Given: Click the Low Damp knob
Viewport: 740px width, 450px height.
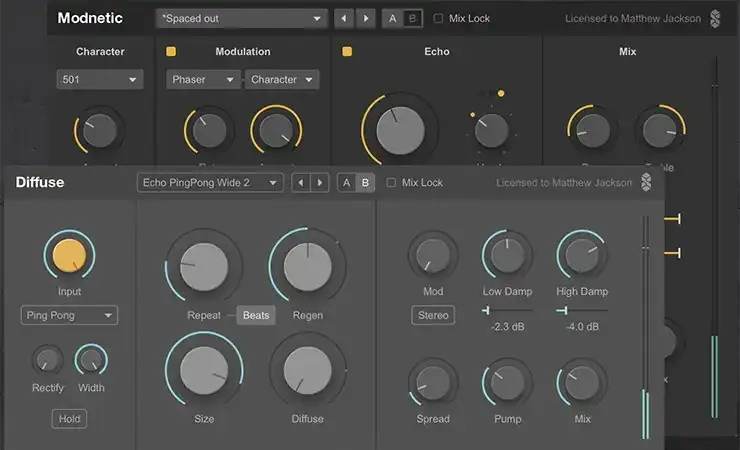Looking at the screenshot, I should point(507,256).
